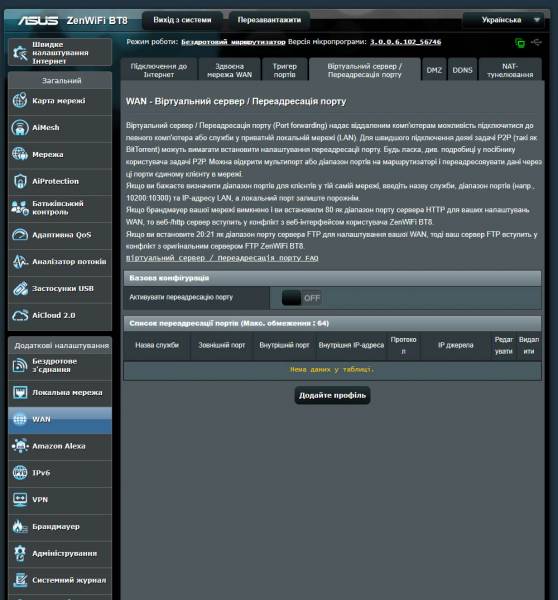The height and width of the screenshot is (600, 558).
Task: Switch to Тригер портів tab
Action: pyautogui.click(x=284, y=70)
